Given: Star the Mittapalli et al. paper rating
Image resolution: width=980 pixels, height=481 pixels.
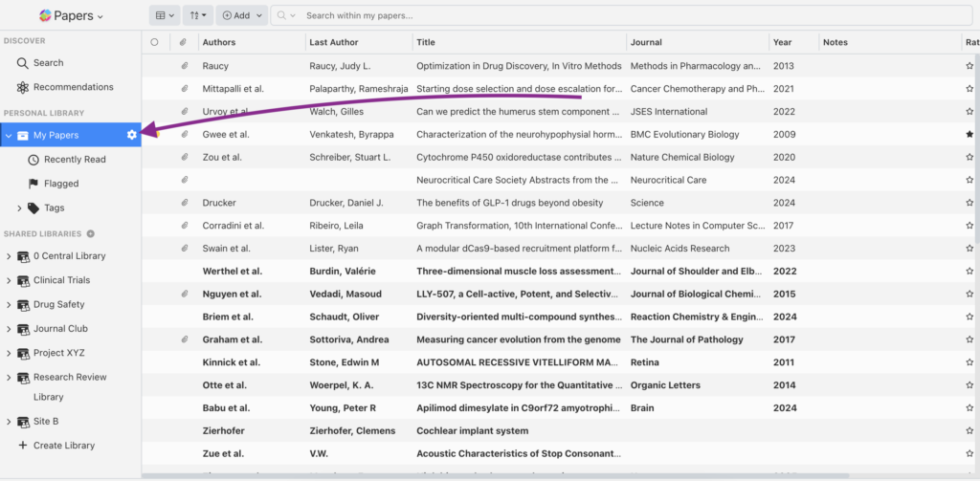Looking at the screenshot, I should pyautogui.click(x=969, y=89).
